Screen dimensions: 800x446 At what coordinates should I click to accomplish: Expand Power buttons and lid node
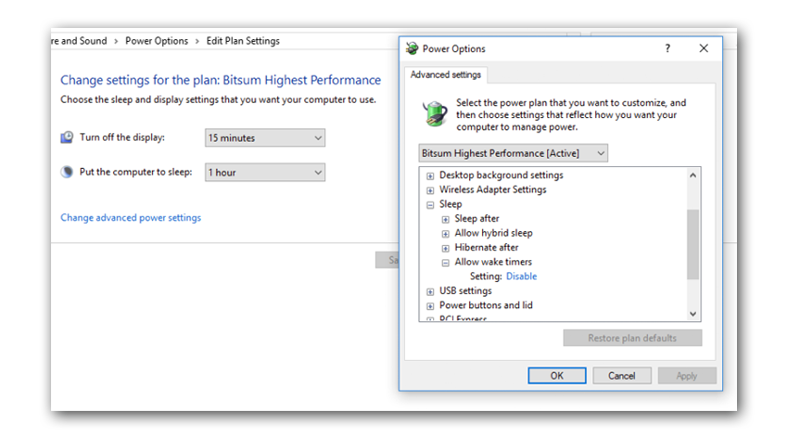pos(430,306)
